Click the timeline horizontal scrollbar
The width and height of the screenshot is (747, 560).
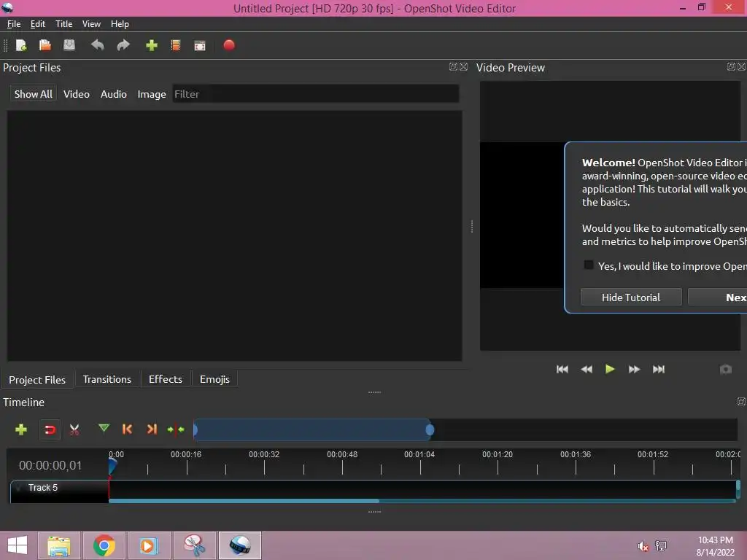point(244,500)
